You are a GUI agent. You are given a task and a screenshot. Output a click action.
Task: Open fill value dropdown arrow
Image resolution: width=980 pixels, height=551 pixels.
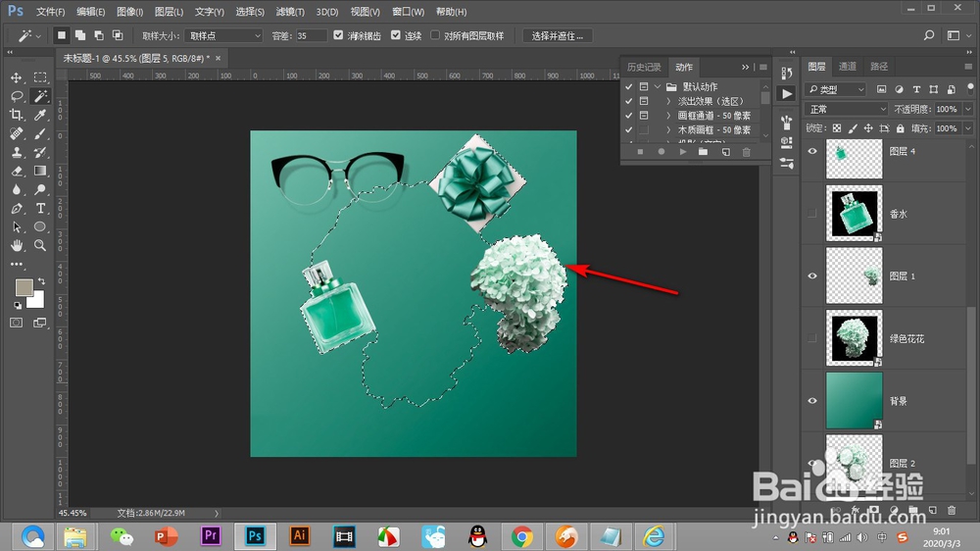click(968, 128)
